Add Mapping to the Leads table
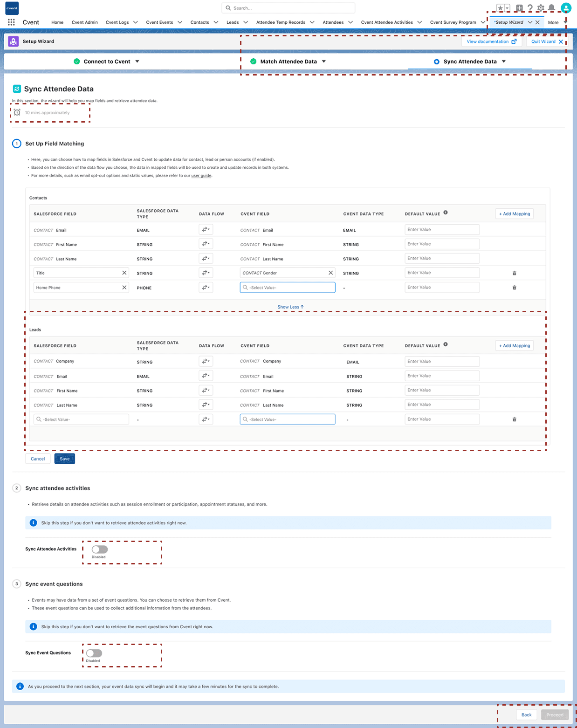The image size is (577, 728). point(515,346)
